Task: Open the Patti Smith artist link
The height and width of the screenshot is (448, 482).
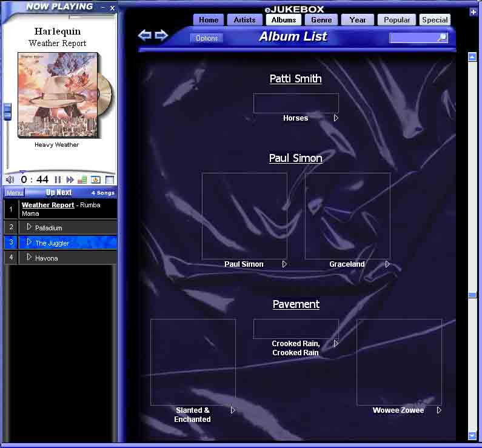Action: tap(295, 79)
